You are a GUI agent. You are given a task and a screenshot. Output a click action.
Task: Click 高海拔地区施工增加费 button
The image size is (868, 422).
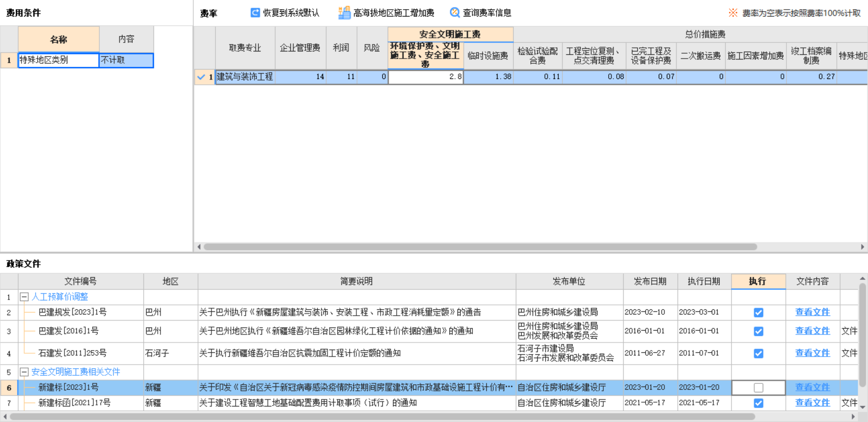point(386,12)
